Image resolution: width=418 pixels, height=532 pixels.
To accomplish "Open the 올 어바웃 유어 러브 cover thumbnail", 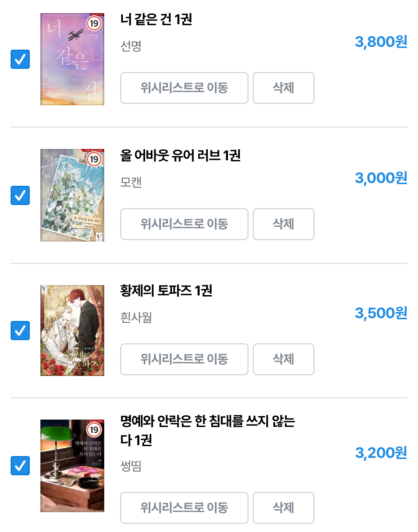I will [x=72, y=195].
